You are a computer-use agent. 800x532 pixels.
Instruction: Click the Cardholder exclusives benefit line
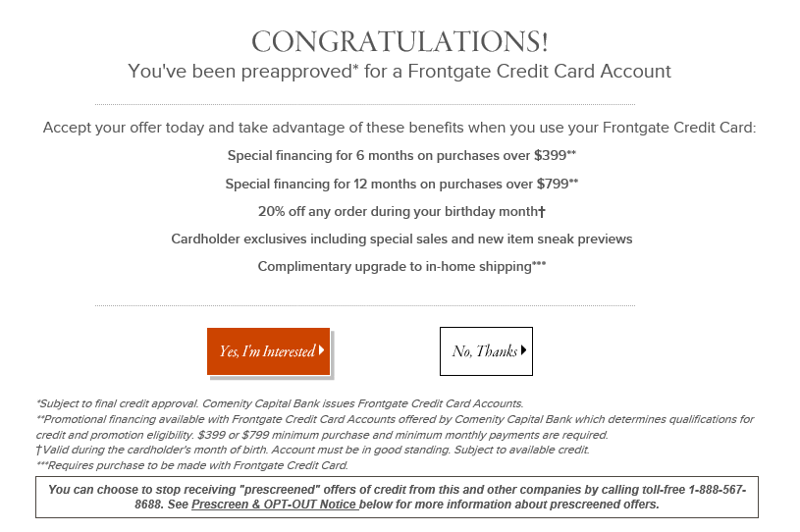(401, 239)
